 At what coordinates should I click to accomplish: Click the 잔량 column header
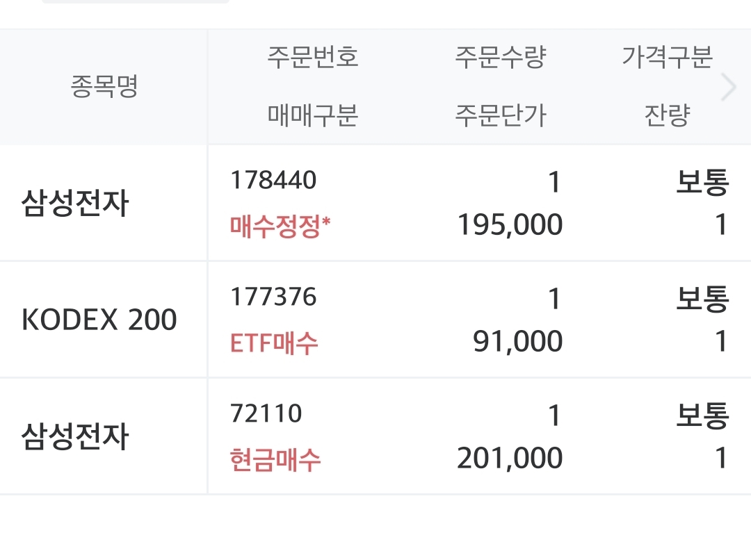[667, 115]
